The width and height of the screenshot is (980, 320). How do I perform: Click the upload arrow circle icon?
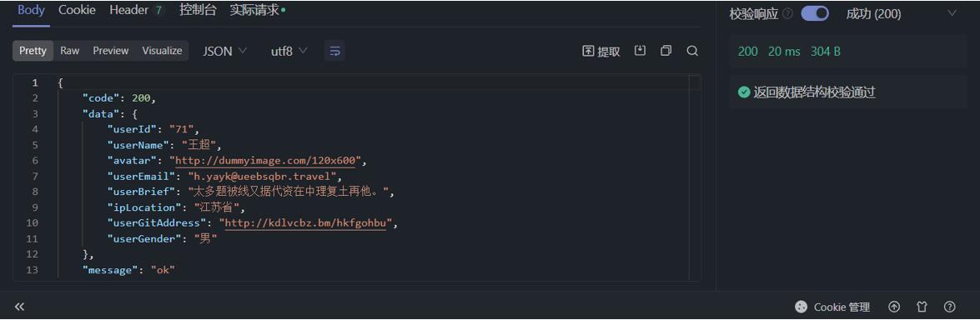tap(894, 307)
